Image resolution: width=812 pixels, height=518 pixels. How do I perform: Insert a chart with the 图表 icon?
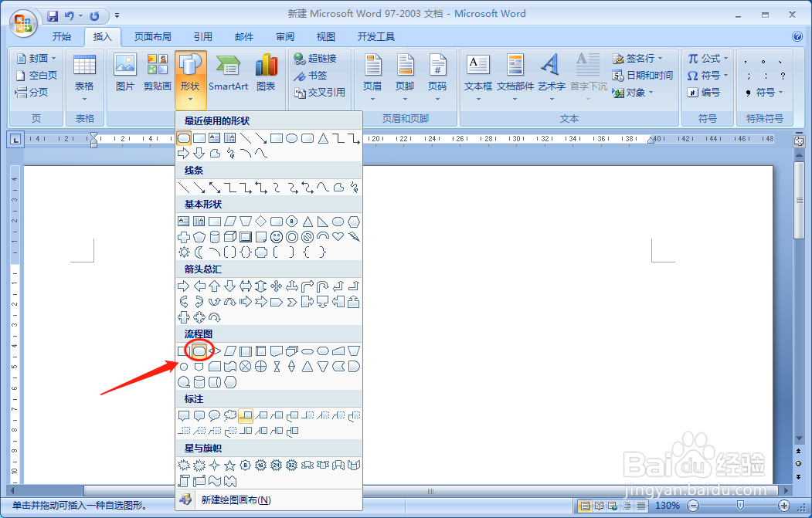tap(267, 73)
